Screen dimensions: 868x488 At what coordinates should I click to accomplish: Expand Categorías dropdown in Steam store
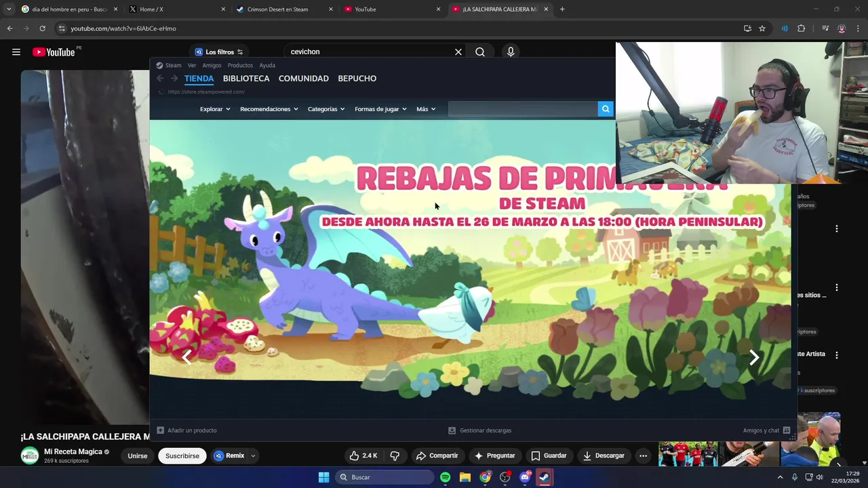[326, 109]
